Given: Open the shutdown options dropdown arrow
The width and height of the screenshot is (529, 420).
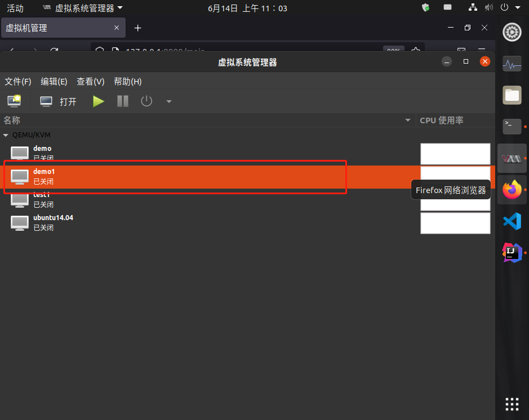Looking at the screenshot, I should pos(169,101).
